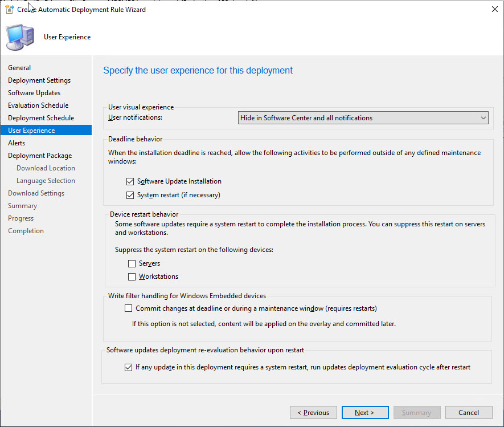Check the Workstations suppress restart box

pyautogui.click(x=132, y=276)
